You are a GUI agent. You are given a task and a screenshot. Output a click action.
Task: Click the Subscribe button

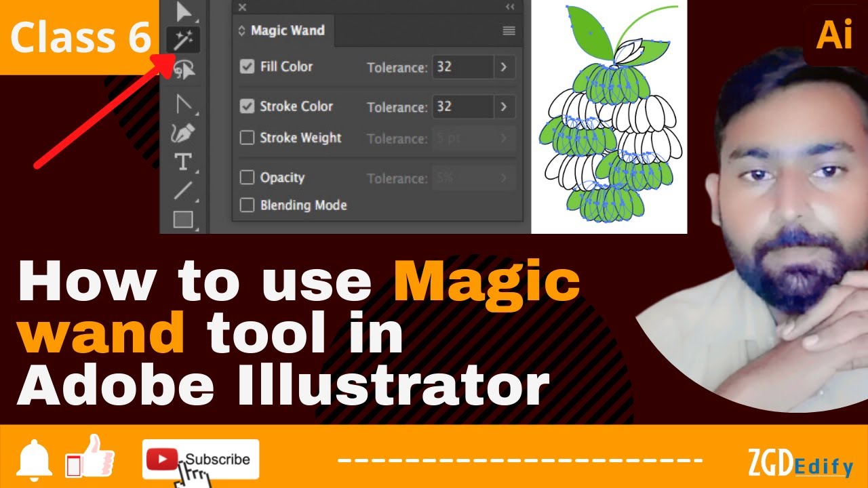(201, 460)
